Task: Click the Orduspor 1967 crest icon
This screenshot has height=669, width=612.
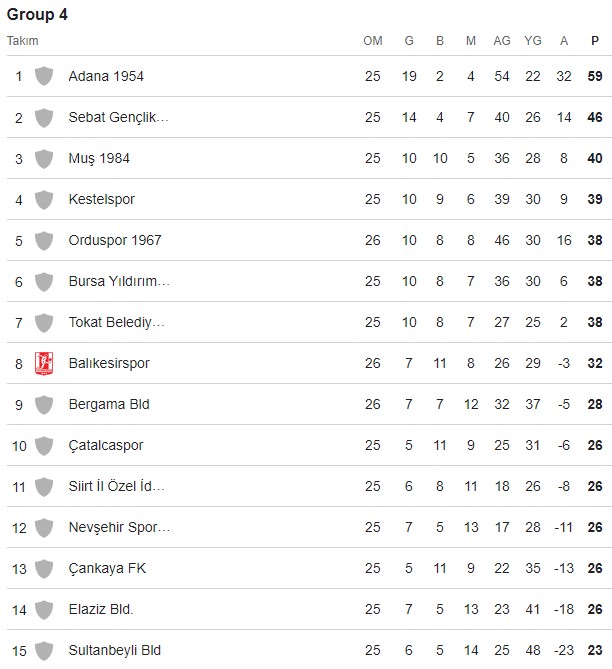Action: coord(43,240)
